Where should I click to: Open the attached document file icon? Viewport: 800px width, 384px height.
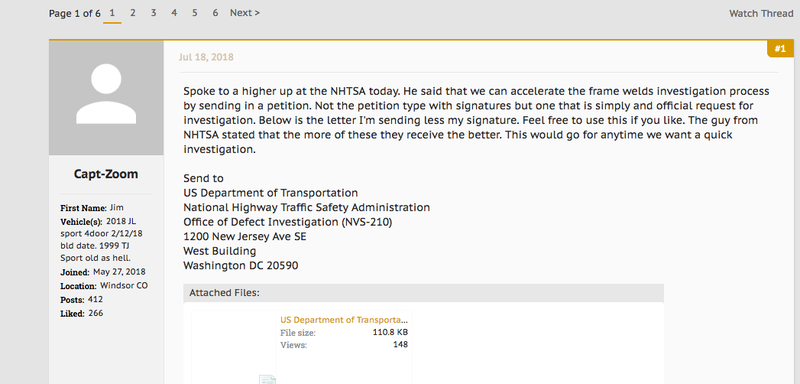(x=267, y=379)
